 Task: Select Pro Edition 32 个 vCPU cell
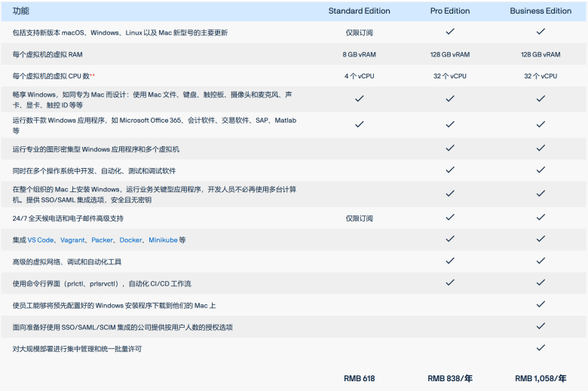[450, 76]
